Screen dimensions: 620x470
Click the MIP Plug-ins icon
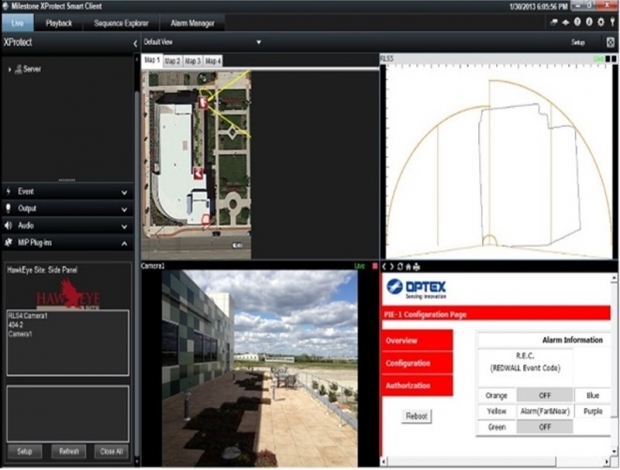8,242
